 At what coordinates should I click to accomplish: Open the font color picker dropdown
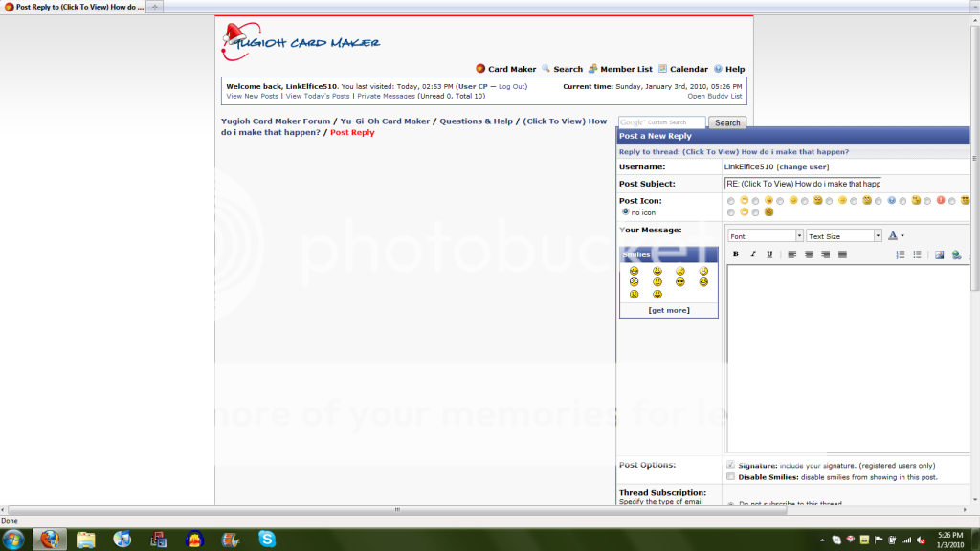coord(896,235)
